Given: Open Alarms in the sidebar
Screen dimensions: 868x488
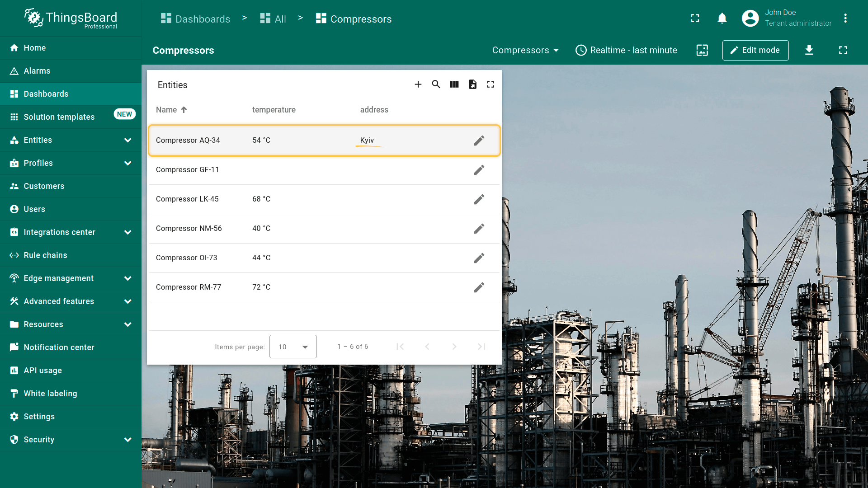Looking at the screenshot, I should click(37, 71).
